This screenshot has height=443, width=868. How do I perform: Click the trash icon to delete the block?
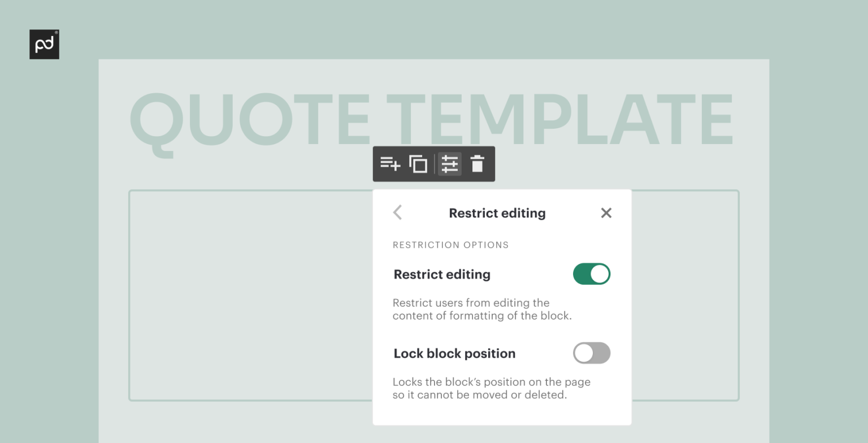478,164
